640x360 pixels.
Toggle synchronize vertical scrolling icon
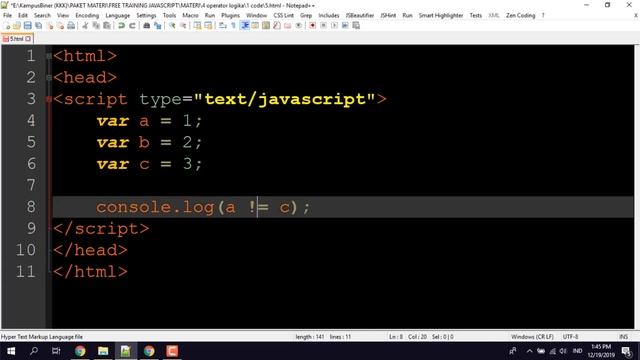tap(198, 25)
